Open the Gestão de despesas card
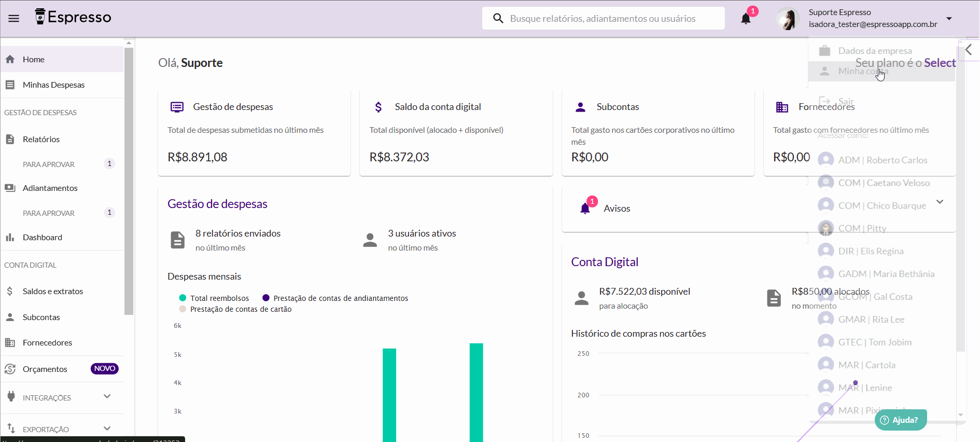This screenshot has height=442, width=980. (254, 132)
